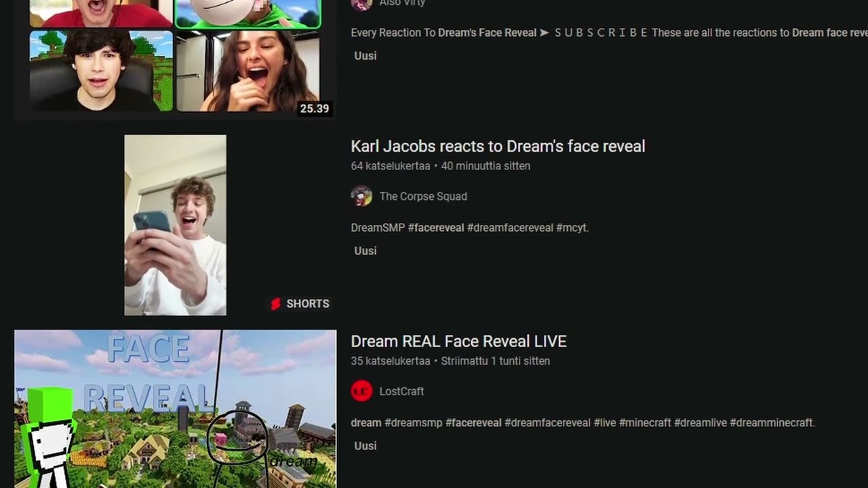Click the SHORTS label text
This screenshot has width=868, height=488.
(308, 304)
